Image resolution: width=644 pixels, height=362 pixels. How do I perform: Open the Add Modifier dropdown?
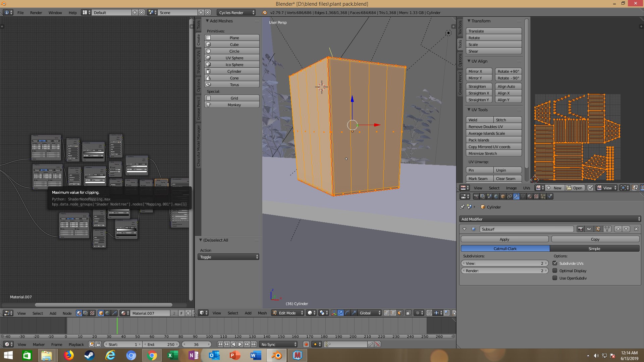550,219
